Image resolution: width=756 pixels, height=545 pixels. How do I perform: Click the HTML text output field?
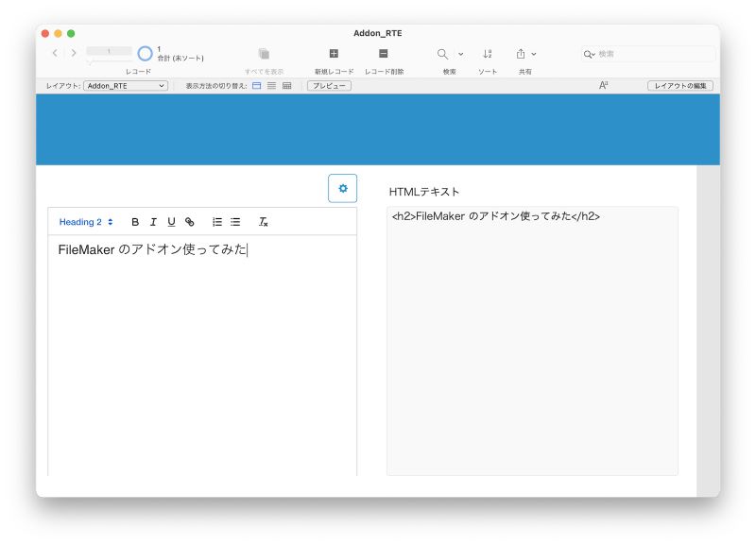coord(532,341)
